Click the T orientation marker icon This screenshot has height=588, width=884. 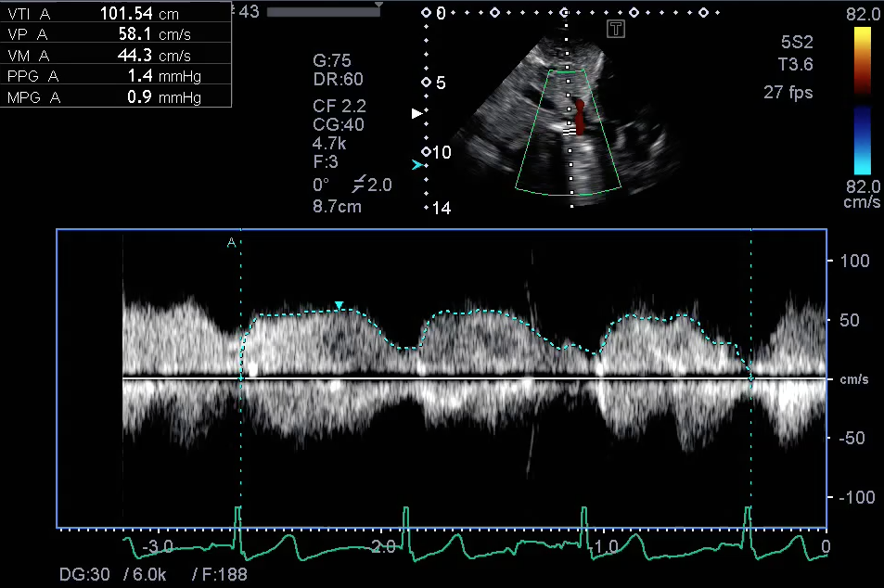[616, 30]
